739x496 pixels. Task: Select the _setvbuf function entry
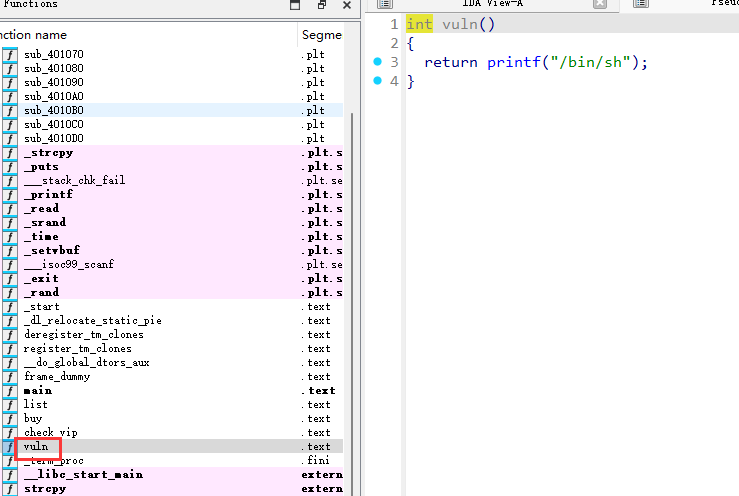[x=172, y=250]
